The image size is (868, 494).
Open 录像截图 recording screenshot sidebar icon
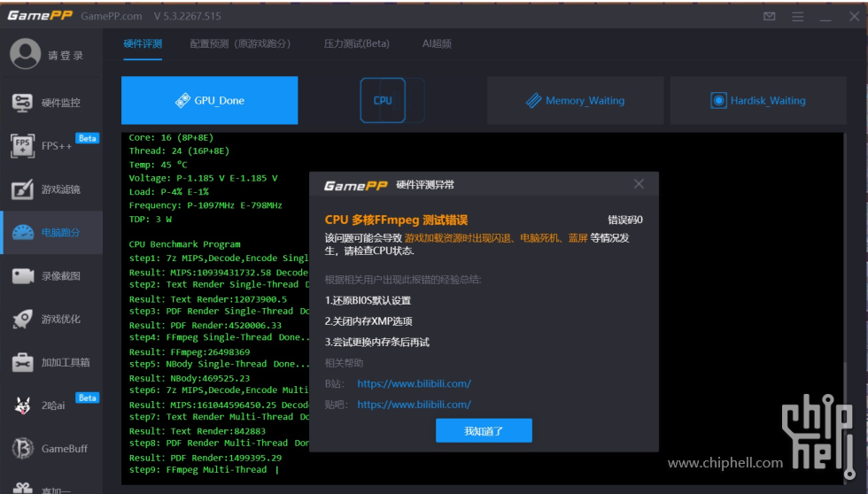23,275
